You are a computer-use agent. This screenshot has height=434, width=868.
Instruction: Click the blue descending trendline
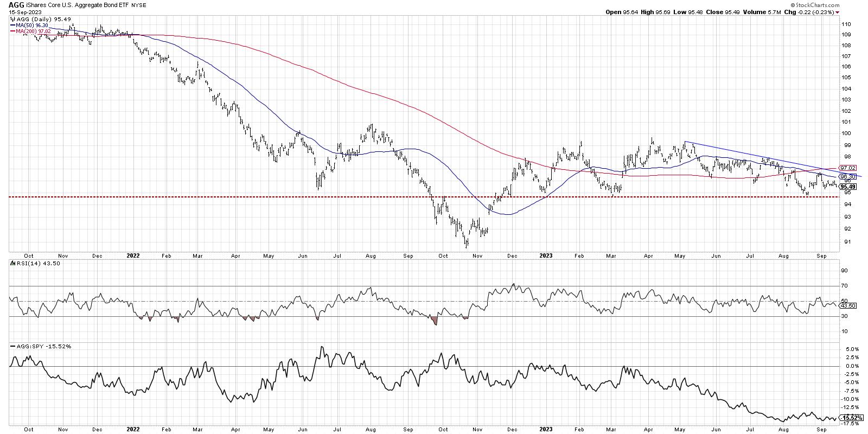coord(759,156)
